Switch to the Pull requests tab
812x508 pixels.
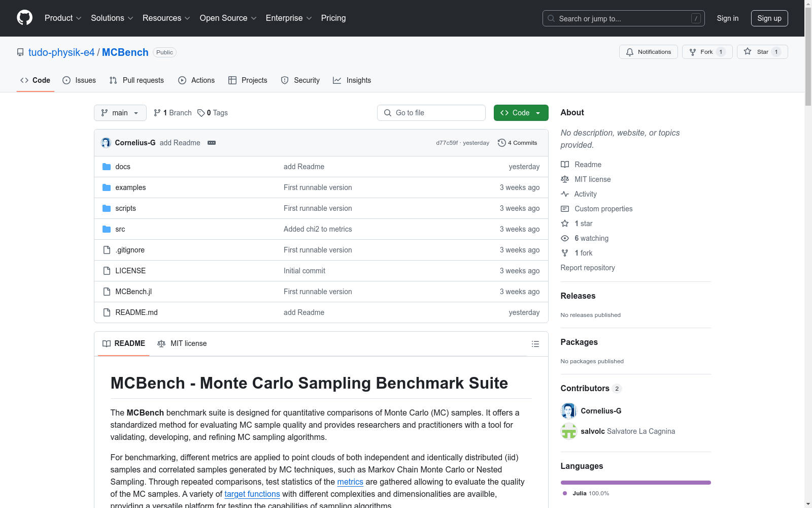tap(137, 80)
